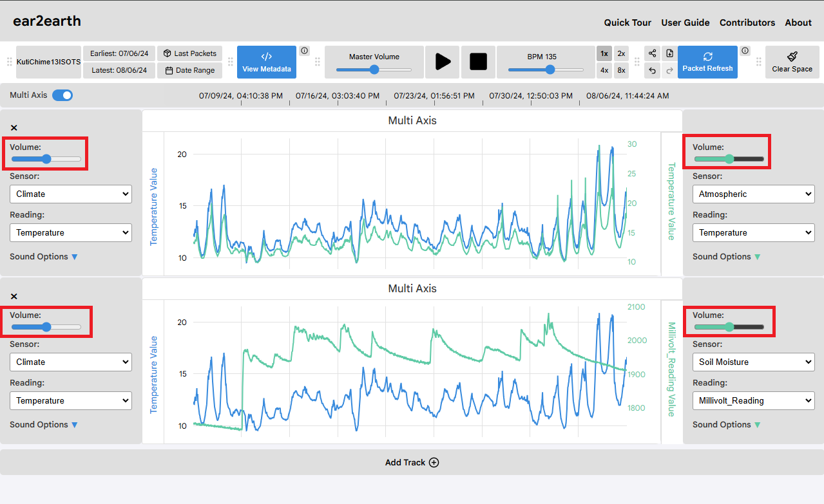This screenshot has height=504, width=824.
Task: Click the drag handle before Clear Space
Action: pos(758,62)
